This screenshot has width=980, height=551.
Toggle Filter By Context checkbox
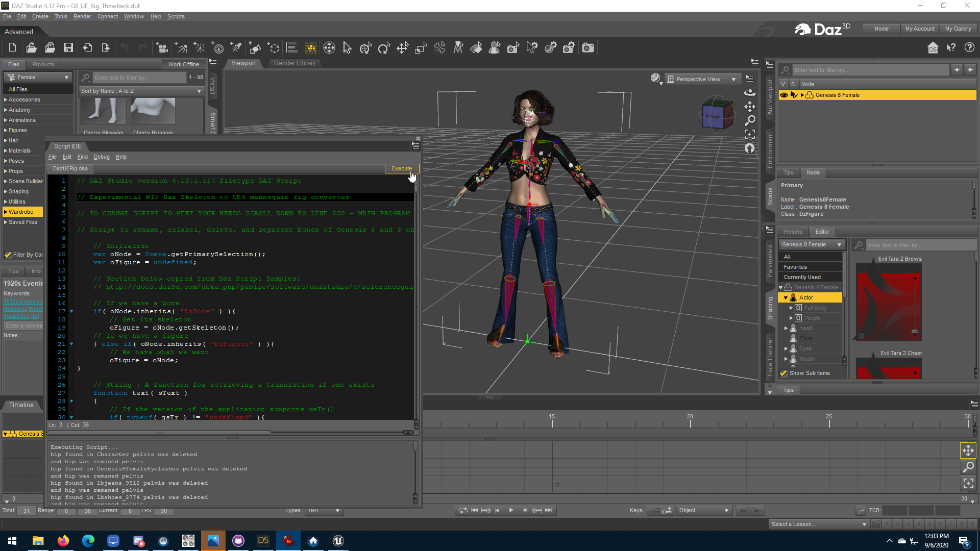[8, 255]
